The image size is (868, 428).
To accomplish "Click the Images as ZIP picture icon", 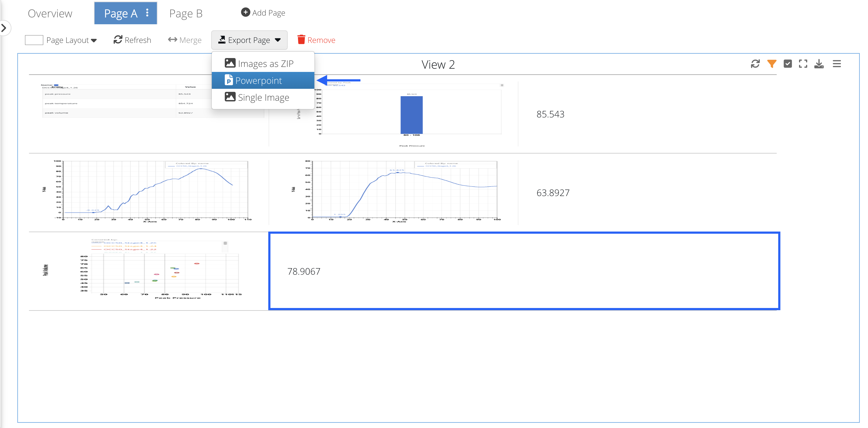I will pyautogui.click(x=230, y=63).
